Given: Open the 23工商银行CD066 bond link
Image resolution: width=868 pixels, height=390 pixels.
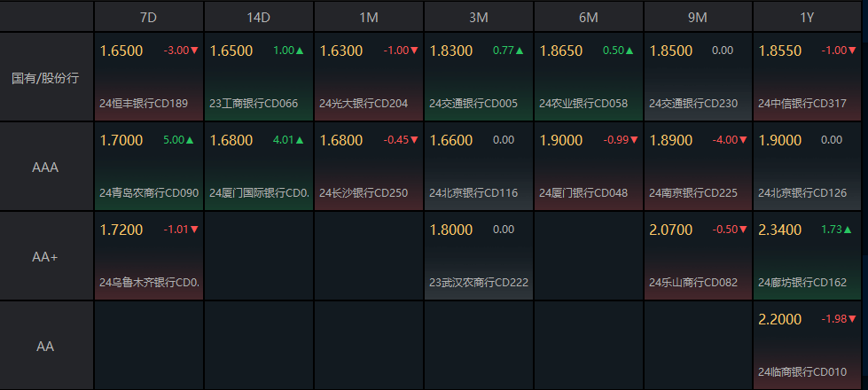Looking at the screenshot, I should [x=253, y=104].
